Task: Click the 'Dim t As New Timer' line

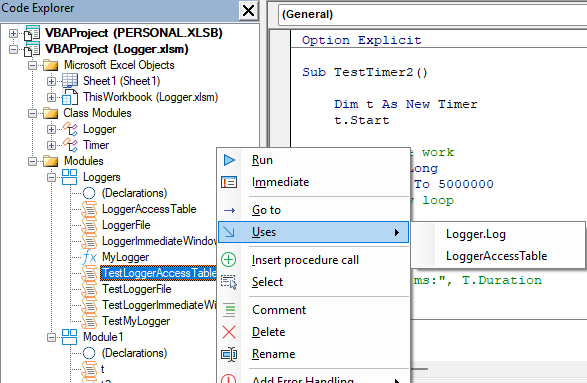Action: point(406,104)
